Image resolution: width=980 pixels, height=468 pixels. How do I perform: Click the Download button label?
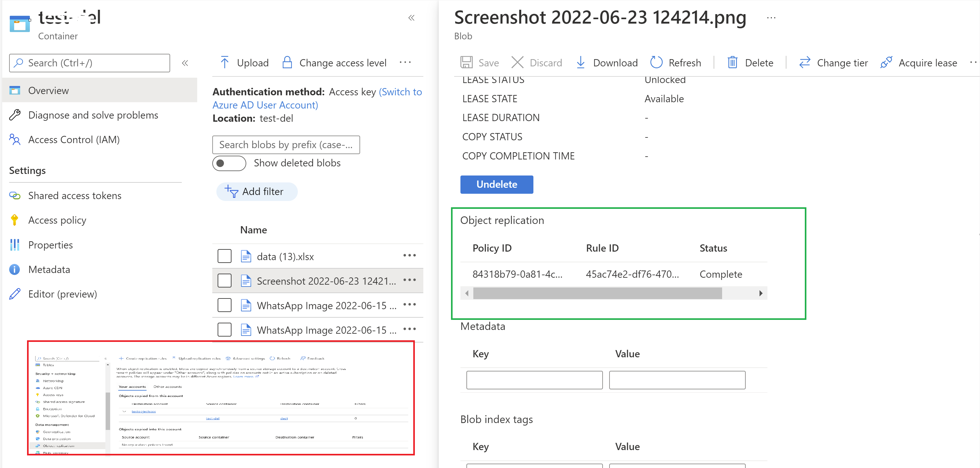point(615,63)
